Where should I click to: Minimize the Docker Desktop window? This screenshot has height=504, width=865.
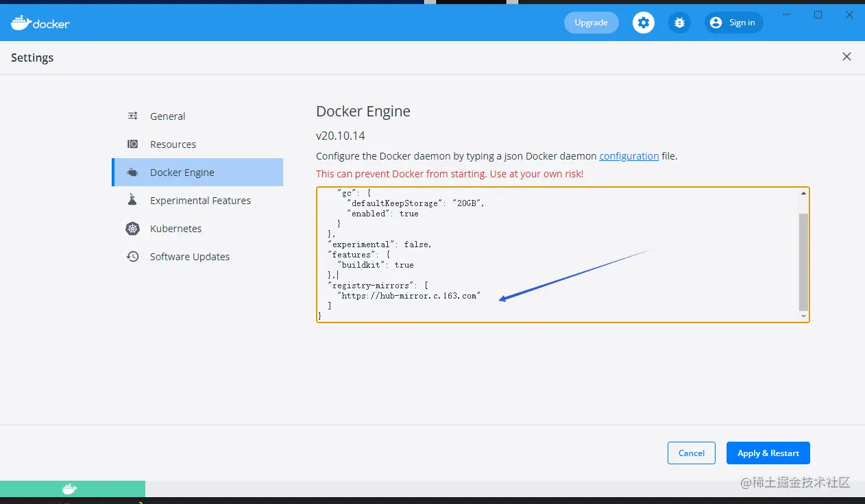coord(787,15)
